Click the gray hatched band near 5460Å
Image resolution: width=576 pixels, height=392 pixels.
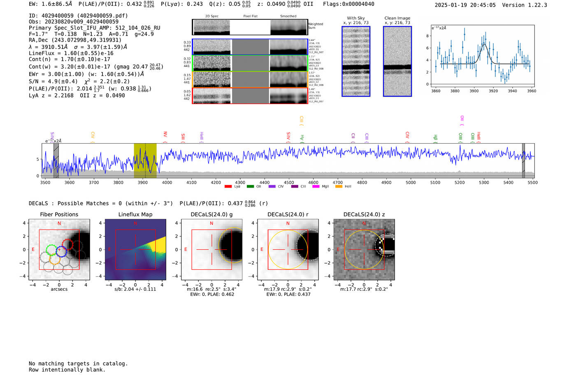[x=523, y=161]
